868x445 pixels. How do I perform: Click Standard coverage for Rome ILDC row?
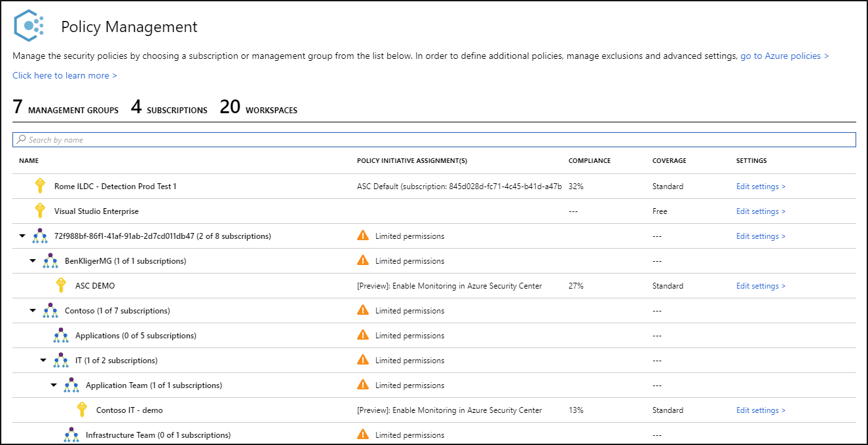coord(668,187)
